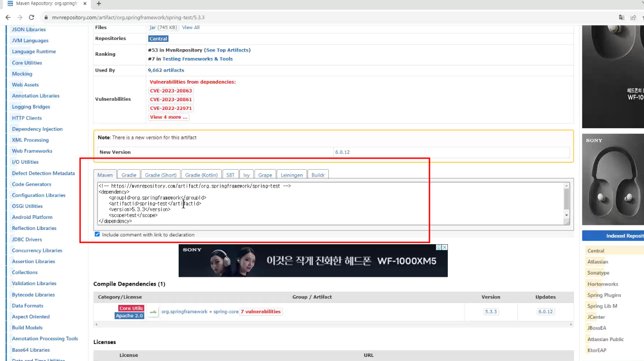Select the Maven Repository browser tab
Viewport: 644px width, 361px height.
(x=46, y=4)
